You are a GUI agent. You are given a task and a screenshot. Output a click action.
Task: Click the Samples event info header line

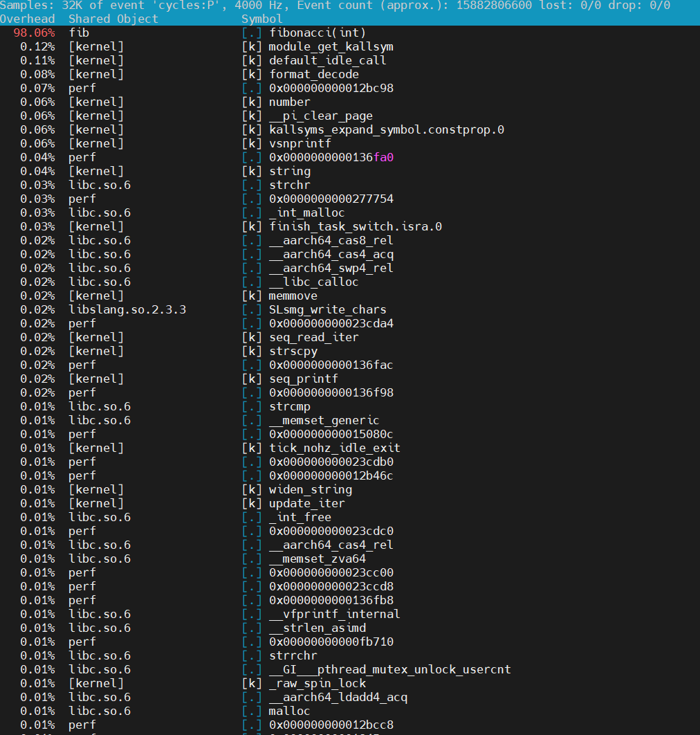[277, 6]
